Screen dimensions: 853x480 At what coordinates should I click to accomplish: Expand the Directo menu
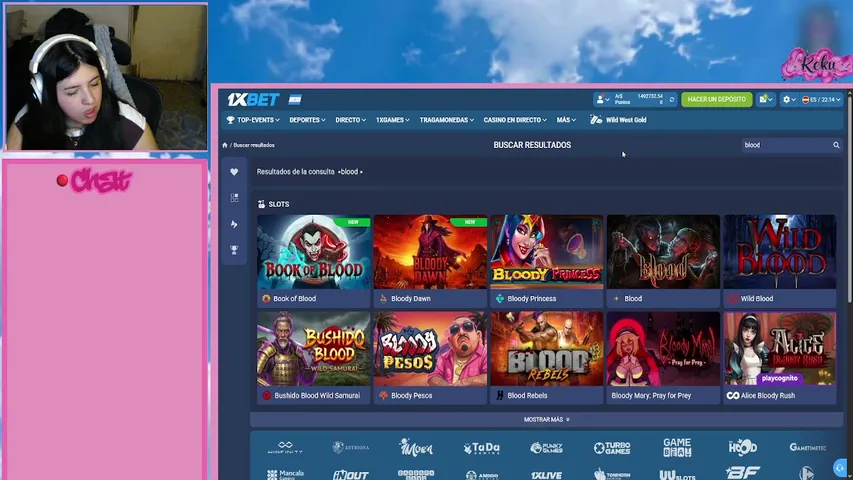point(350,120)
